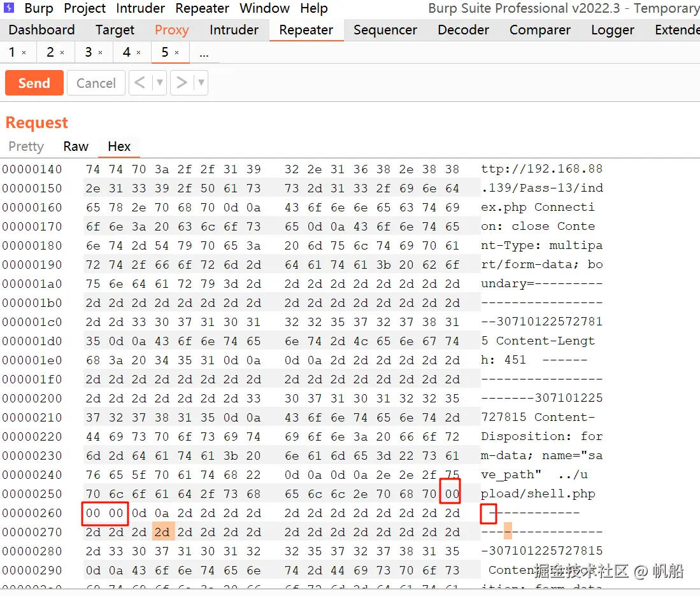Image resolution: width=700 pixels, height=596 pixels.
Task: Click first byte 74 in row 00000140
Action: coord(93,169)
